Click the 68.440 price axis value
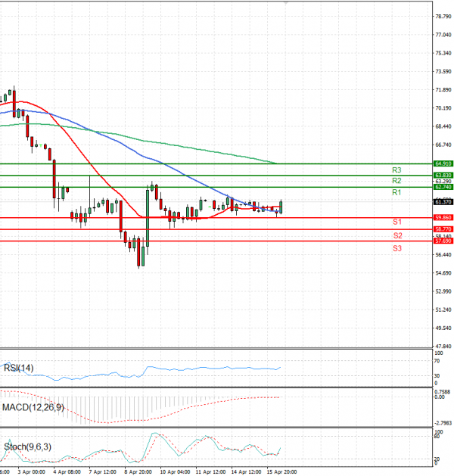The width and height of the screenshot is (454, 476). pos(443,126)
